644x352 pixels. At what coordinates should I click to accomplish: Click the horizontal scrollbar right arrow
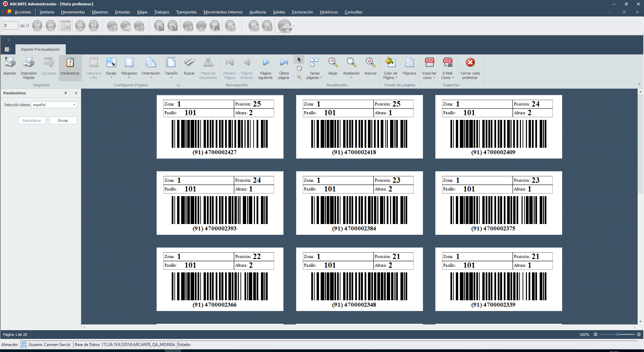click(635, 327)
